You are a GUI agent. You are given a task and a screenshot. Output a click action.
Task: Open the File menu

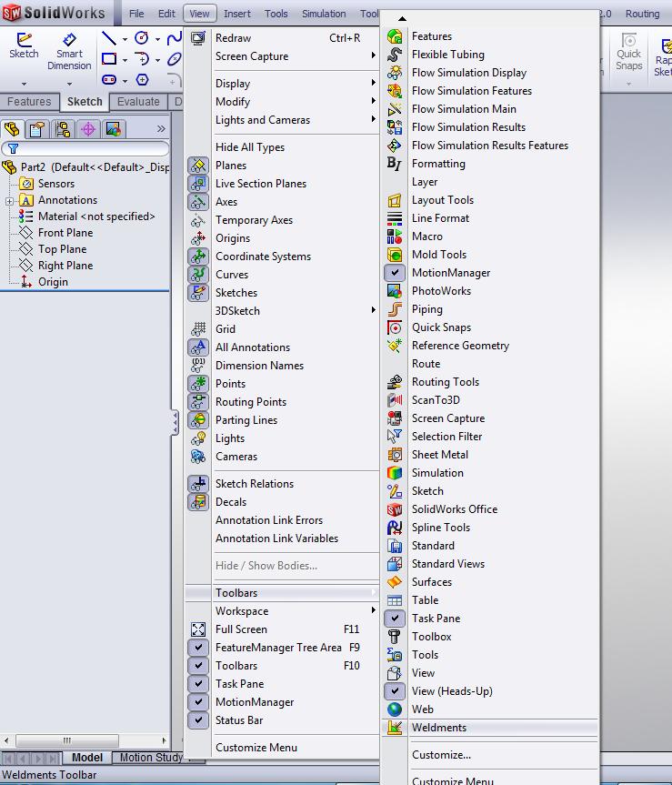point(136,14)
